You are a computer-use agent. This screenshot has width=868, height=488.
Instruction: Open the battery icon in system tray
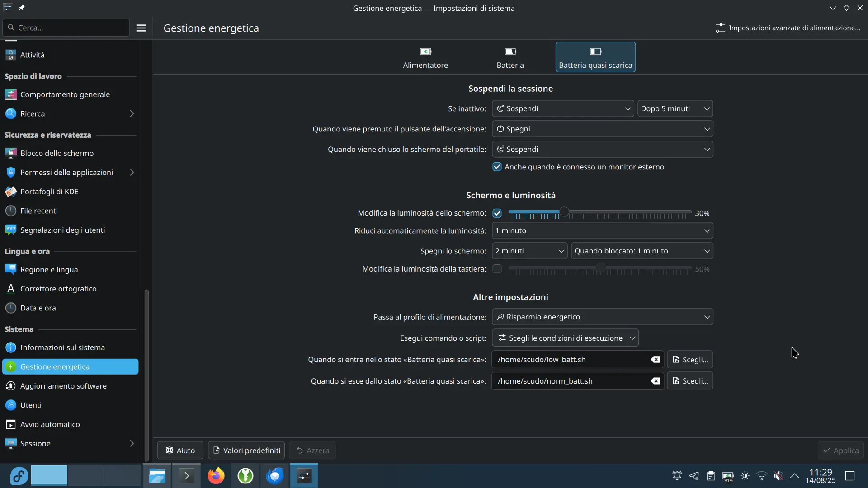(728, 476)
